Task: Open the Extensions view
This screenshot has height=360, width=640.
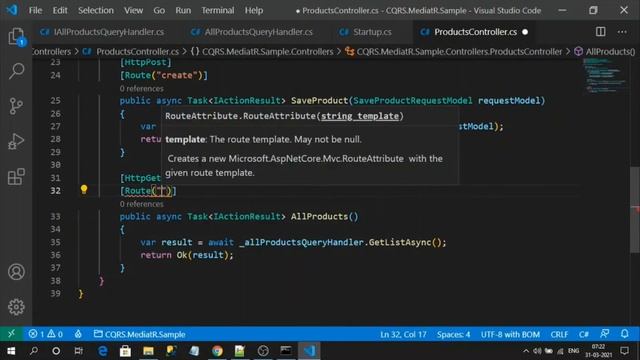Action: (16, 177)
